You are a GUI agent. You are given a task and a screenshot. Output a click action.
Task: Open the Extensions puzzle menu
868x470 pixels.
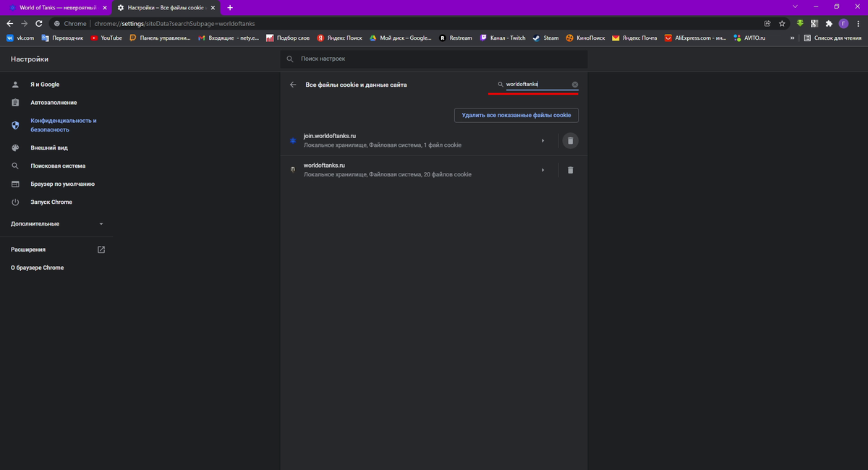pos(829,23)
